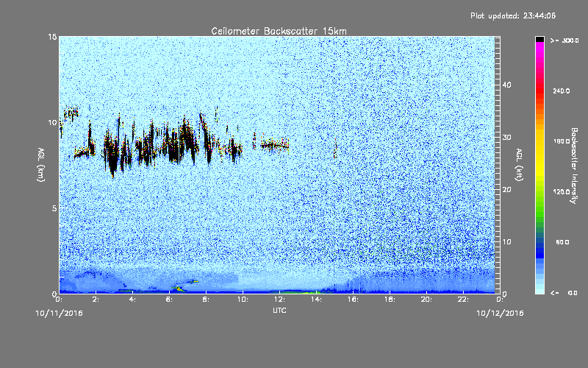
Task: Click the start date 10/11/2016 label
Action: click(x=60, y=314)
